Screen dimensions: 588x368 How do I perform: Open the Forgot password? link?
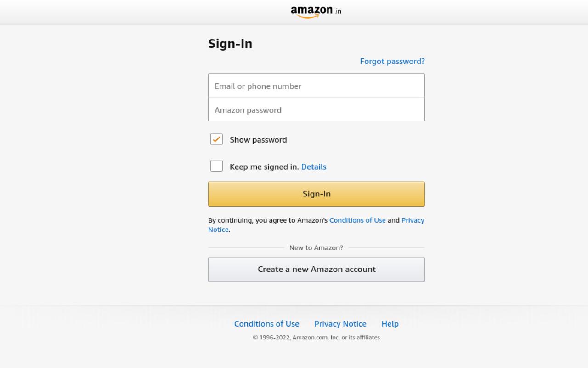[392, 61]
